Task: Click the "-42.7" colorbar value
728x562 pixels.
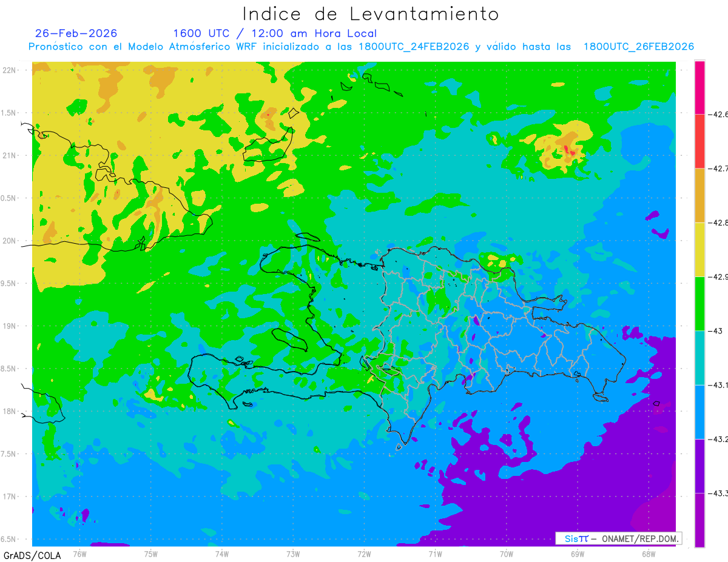Action: coord(718,168)
